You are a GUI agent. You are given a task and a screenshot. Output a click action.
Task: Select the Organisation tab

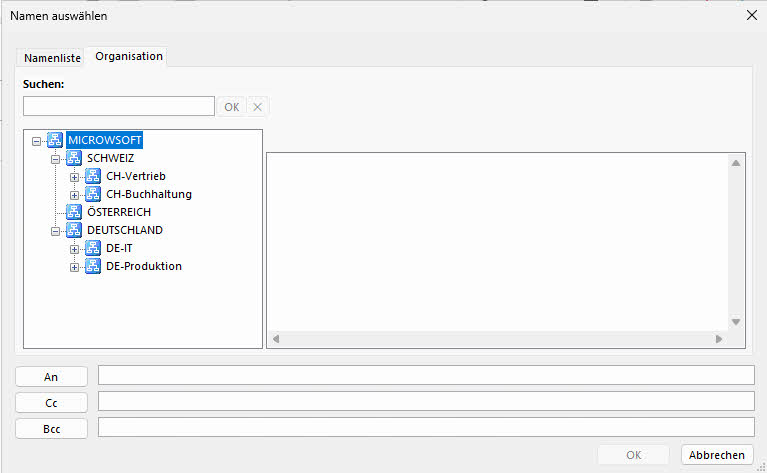coord(128,56)
